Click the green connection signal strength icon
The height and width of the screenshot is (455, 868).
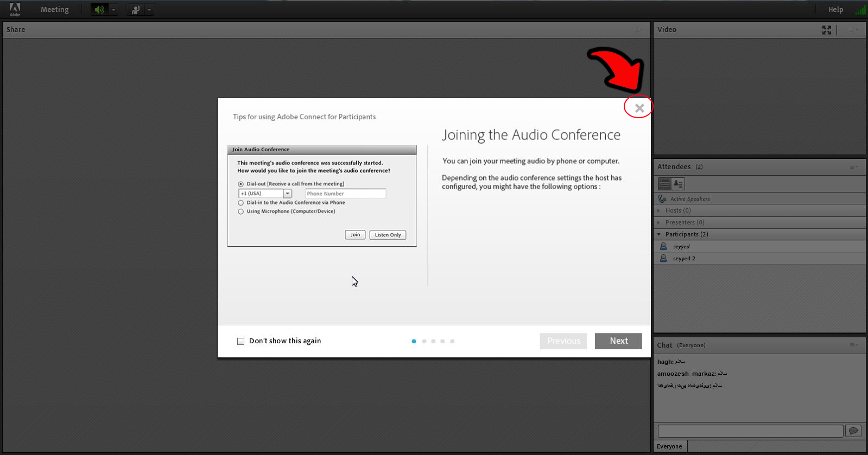pos(860,10)
